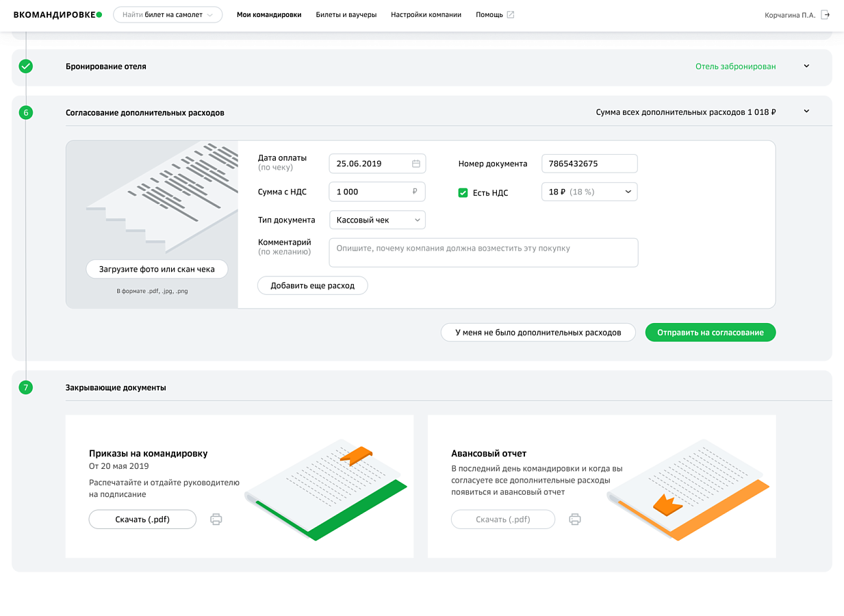Image resolution: width=844 pixels, height=616 pixels.
Task: Collapse the Согласование дополнительных расходов section
Action: click(806, 112)
